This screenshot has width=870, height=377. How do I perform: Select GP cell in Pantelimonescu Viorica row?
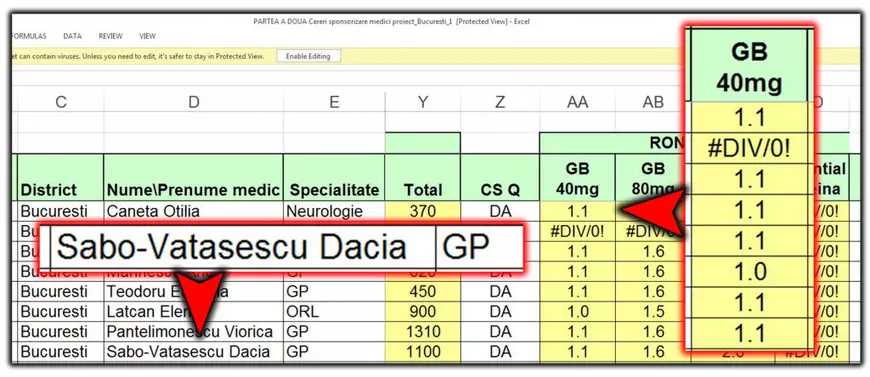(x=334, y=331)
